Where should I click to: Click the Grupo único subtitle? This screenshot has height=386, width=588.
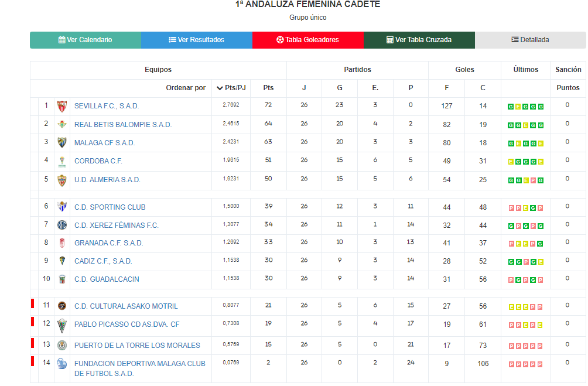[308, 18]
